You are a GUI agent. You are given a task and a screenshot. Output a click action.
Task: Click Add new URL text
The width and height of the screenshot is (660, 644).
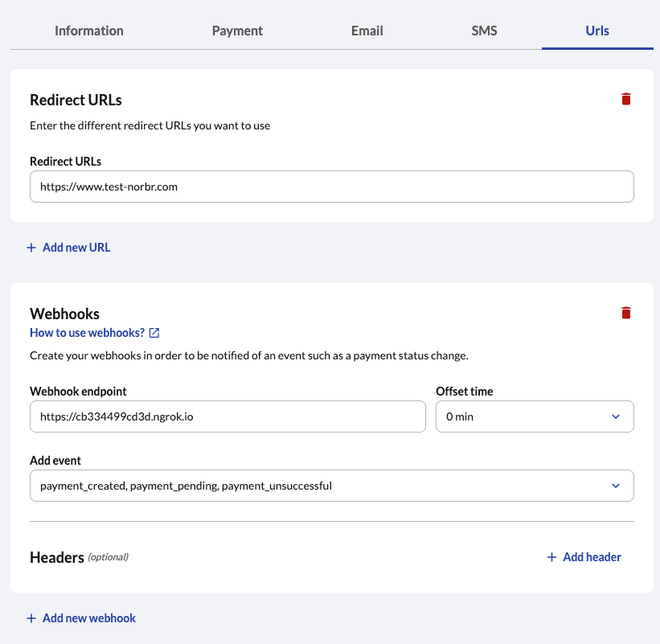76,248
